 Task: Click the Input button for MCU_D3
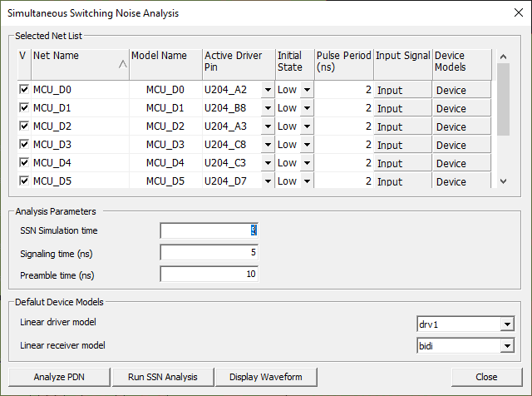coord(402,145)
